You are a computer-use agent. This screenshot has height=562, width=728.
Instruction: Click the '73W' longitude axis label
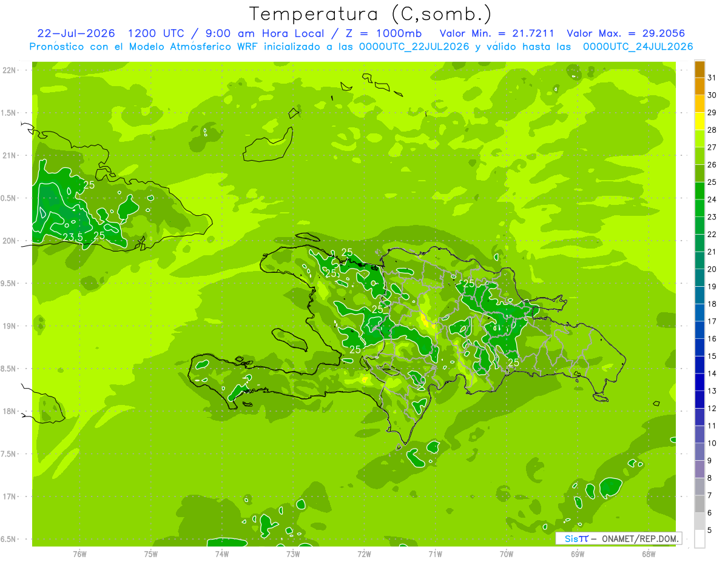[x=293, y=554]
